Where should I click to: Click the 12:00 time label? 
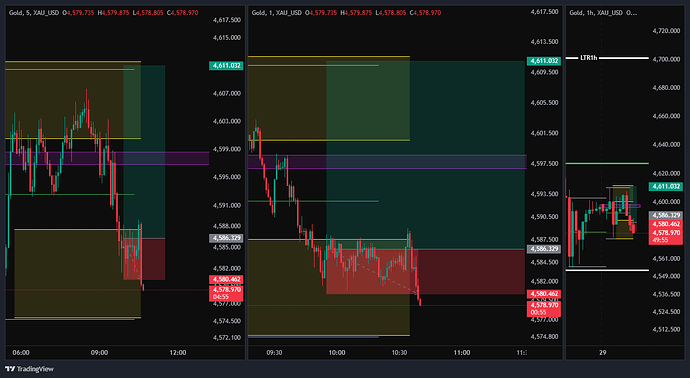pyautogui.click(x=178, y=352)
